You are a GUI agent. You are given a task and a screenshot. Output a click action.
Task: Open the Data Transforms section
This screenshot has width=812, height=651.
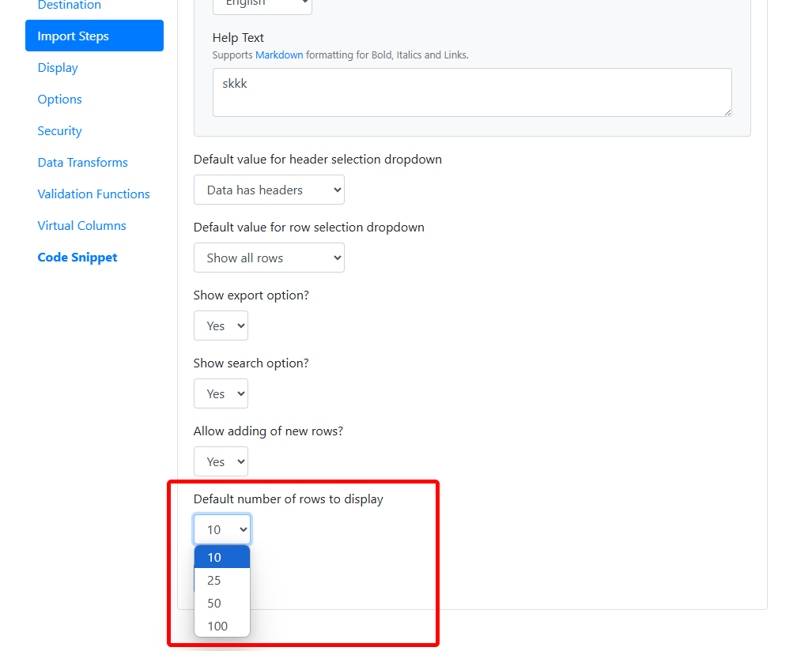pos(82,163)
